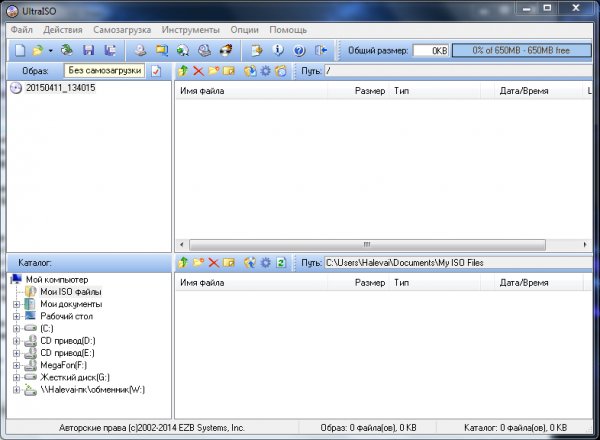Save the image with the floppy disk icon
Viewport: 600px width, 440px height.
pos(89,50)
